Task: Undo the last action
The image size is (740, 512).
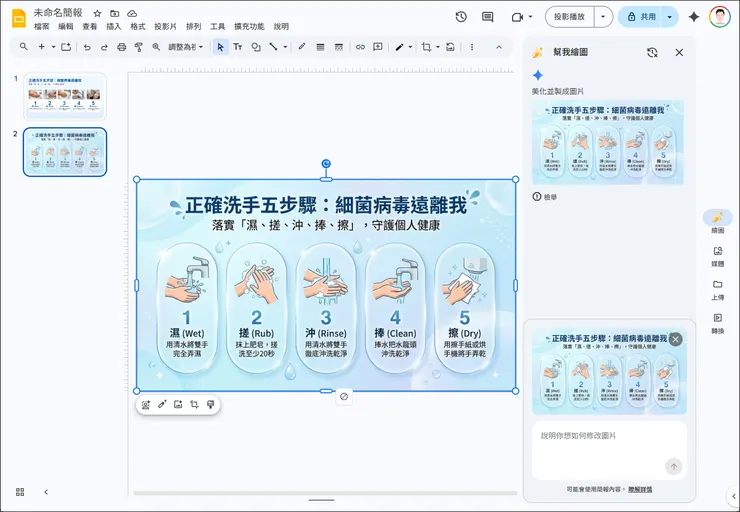Action: [x=87, y=47]
